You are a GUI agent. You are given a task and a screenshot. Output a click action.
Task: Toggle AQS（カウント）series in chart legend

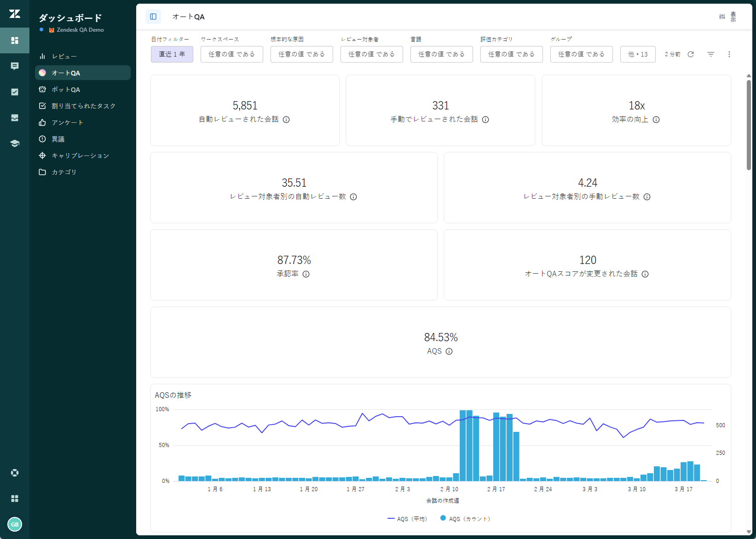465,519
